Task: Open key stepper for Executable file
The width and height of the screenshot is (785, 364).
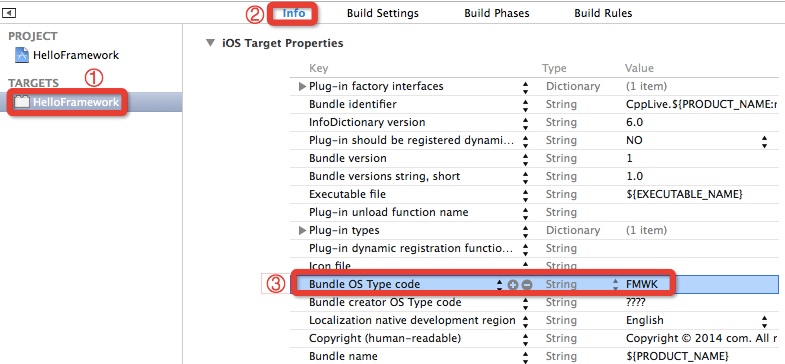Action: (x=525, y=195)
